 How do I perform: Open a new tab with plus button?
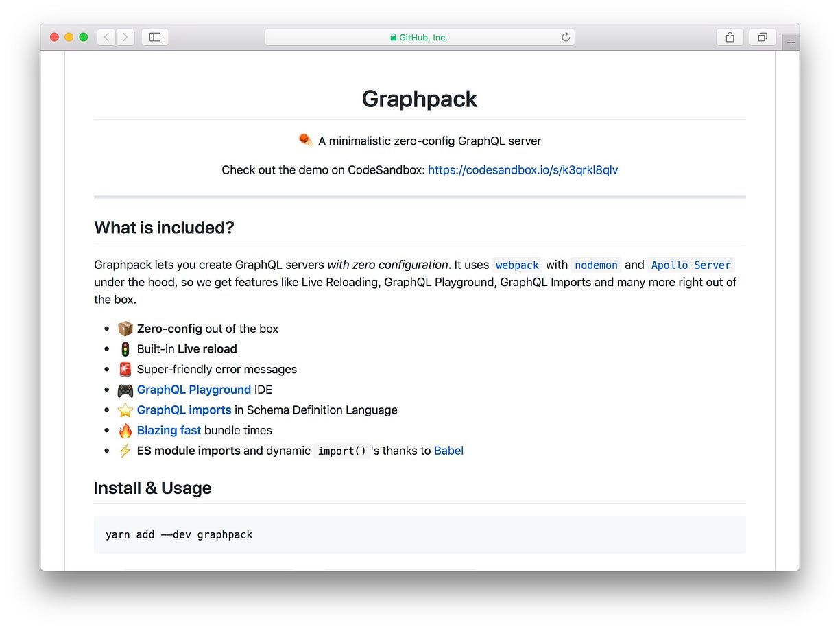pyautogui.click(x=791, y=42)
